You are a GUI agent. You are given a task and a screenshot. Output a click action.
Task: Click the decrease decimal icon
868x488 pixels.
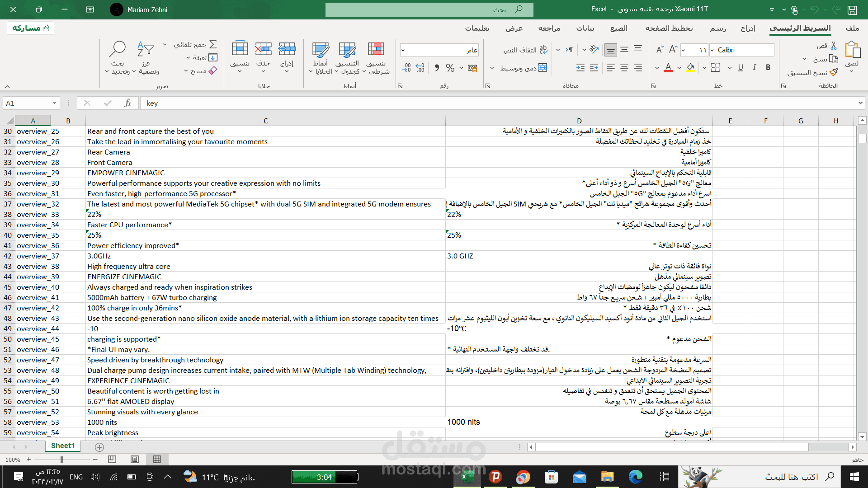(406, 68)
